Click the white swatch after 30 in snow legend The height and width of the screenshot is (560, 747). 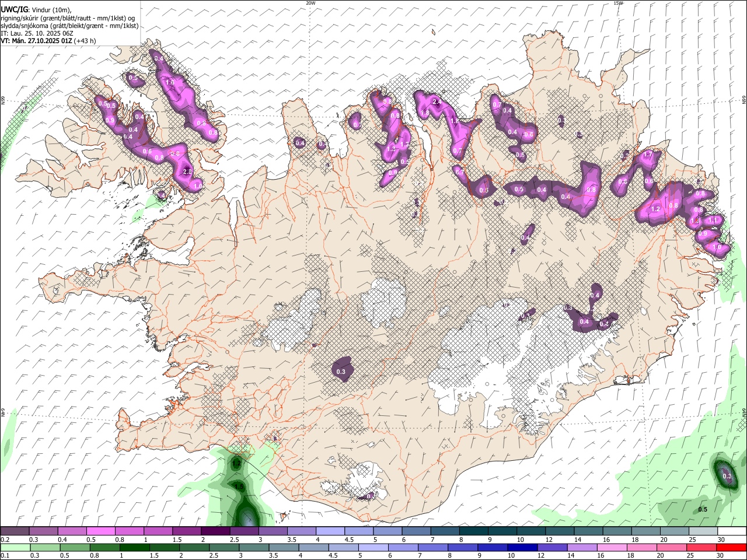(732, 531)
